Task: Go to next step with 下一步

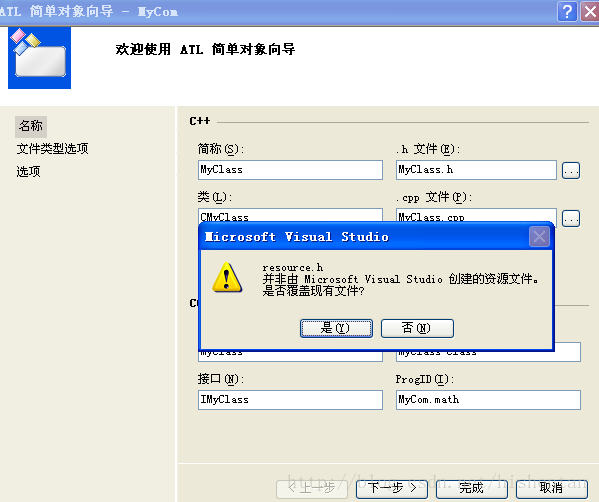Action: tap(392, 488)
